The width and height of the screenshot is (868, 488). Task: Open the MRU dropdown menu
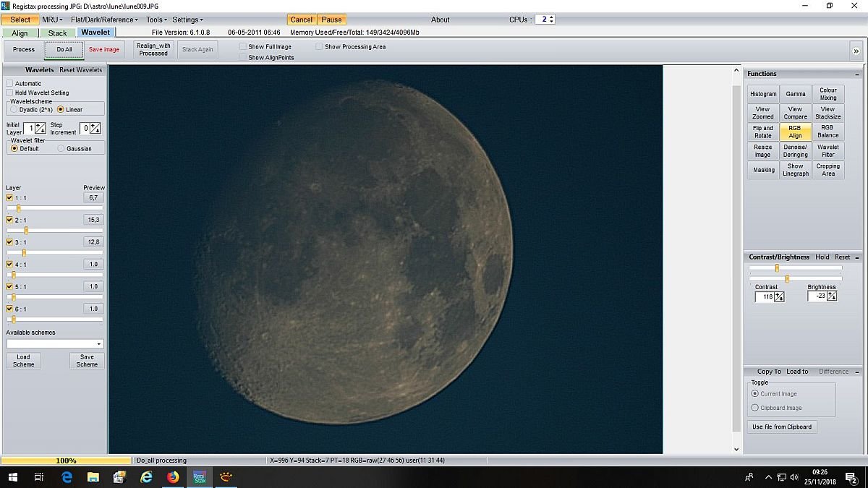coord(52,20)
